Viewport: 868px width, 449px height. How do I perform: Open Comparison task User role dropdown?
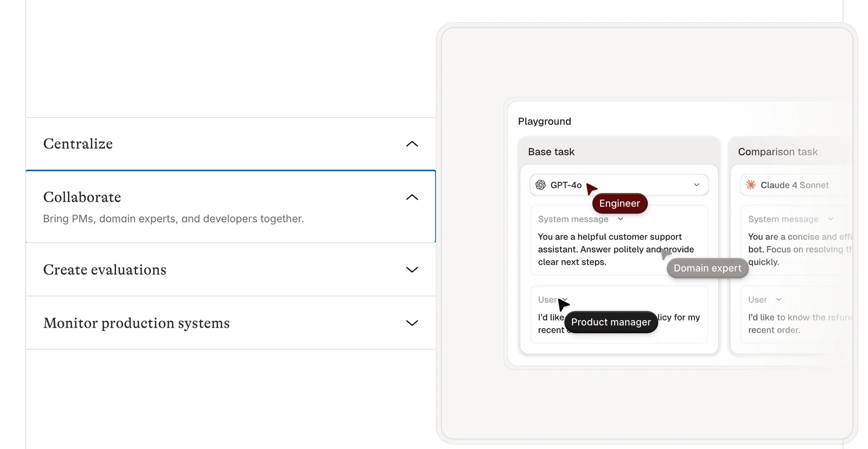pos(779,300)
